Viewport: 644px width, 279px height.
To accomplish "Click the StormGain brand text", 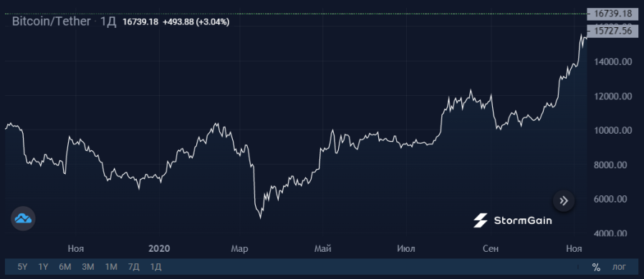I will pos(523,221).
